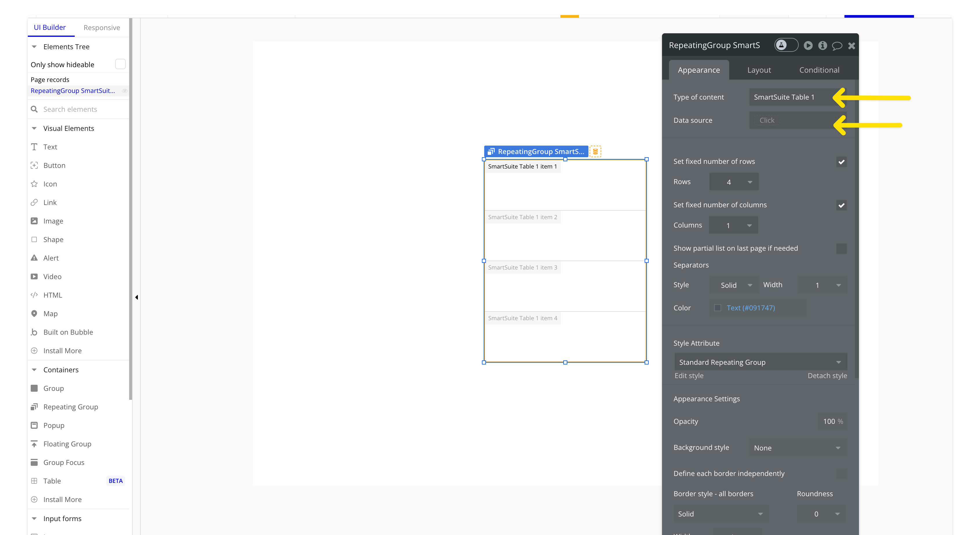Switch to the Layout tab

pos(759,70)
